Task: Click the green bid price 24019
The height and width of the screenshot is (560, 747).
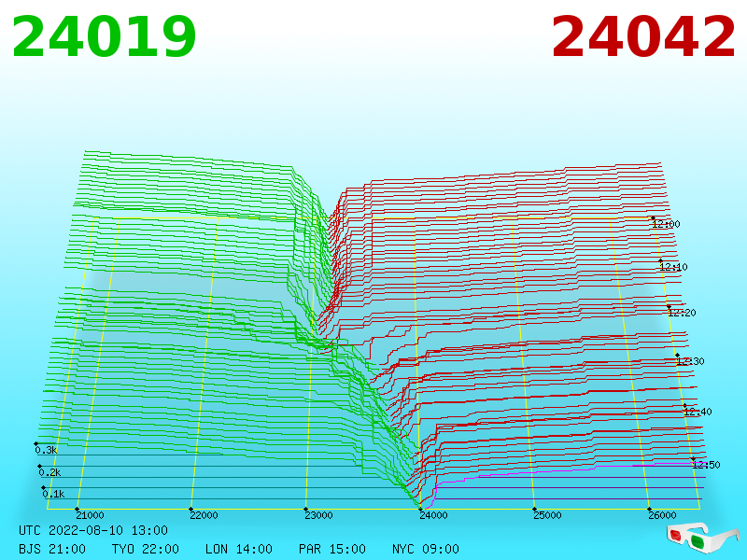Action: point(104,37)
